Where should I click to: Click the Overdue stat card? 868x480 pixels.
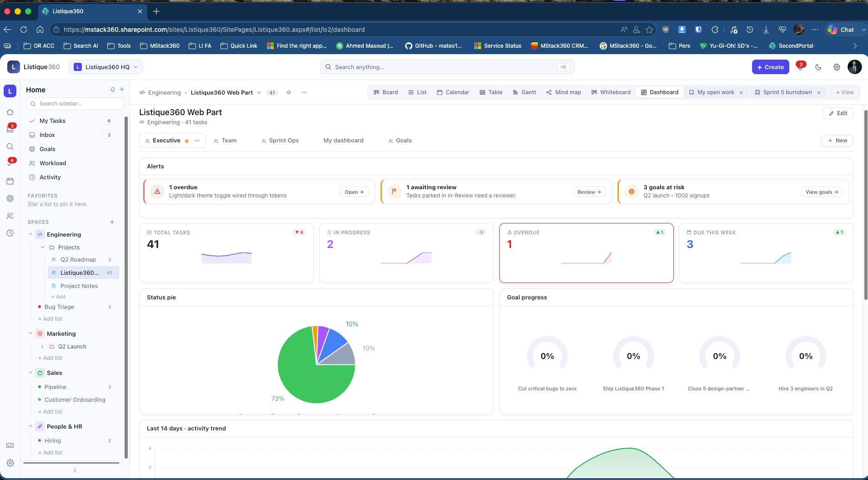point(586,253)
